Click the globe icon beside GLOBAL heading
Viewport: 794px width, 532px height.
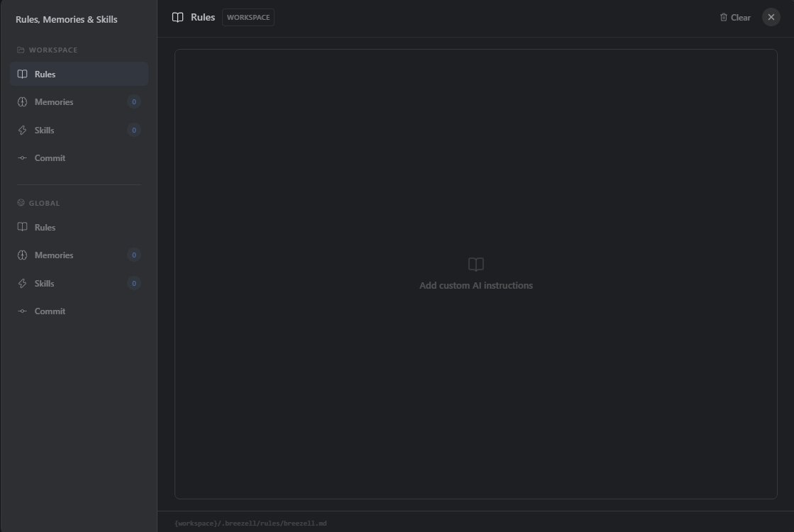click(x=21, y=203)
